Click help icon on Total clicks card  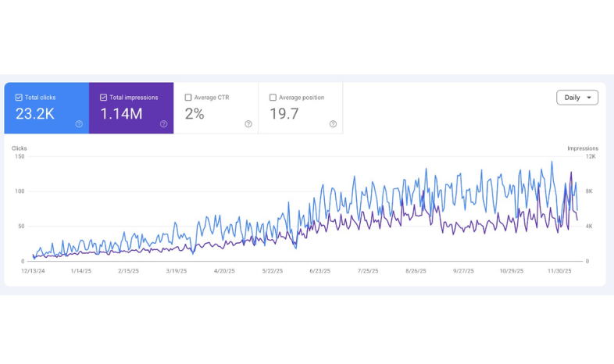tap(79, 124)
